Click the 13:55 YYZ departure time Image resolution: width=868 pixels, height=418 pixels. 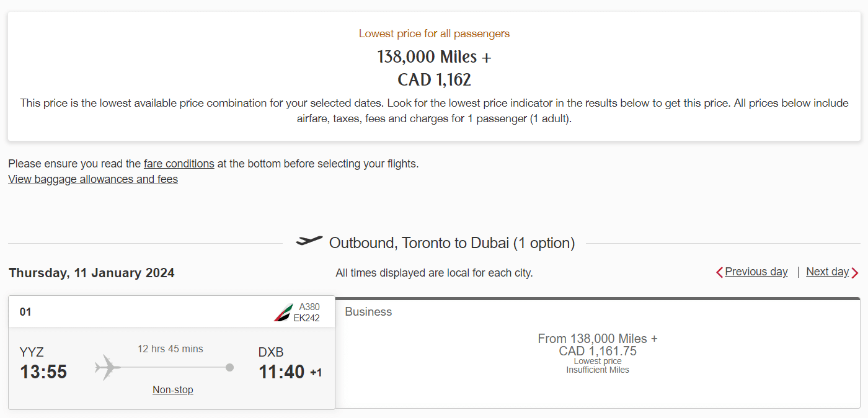tap(43, 371)
